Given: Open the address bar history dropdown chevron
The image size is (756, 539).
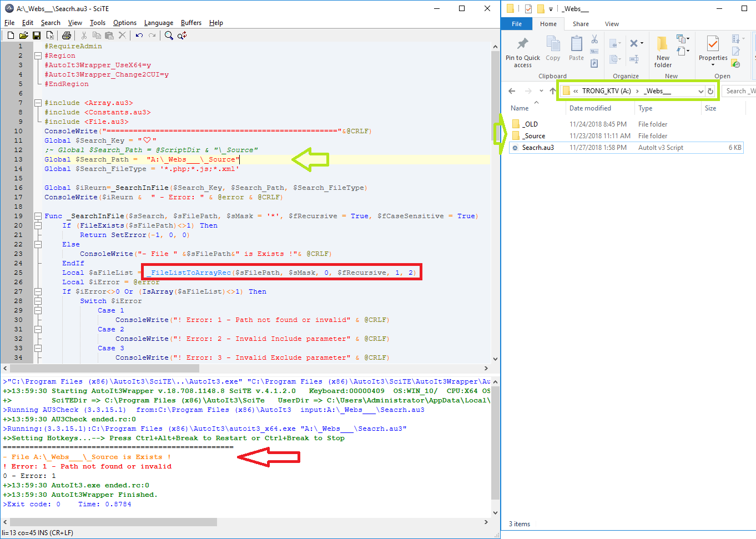Looking at the screenshot, I should coord(701,91).
